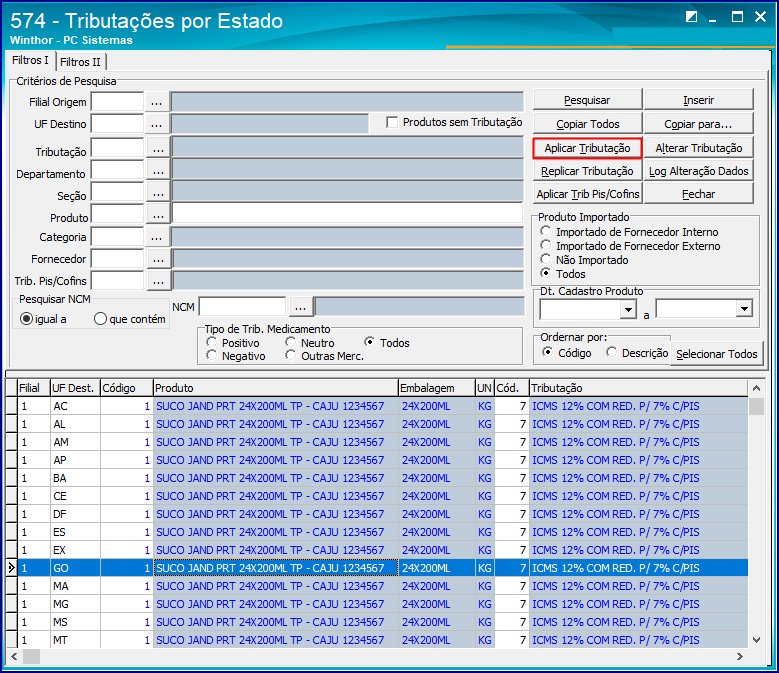Click grid horizontal scrollbar left arrow
Image resolution: width=779 pixels, height=673 pixels.
pos(14,656)
